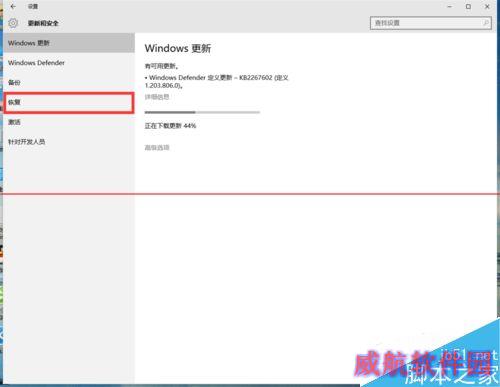Minimize the settings window
The height and width of the screenshot is (387, 500).
pyautogui.click(x=449, y=6)
